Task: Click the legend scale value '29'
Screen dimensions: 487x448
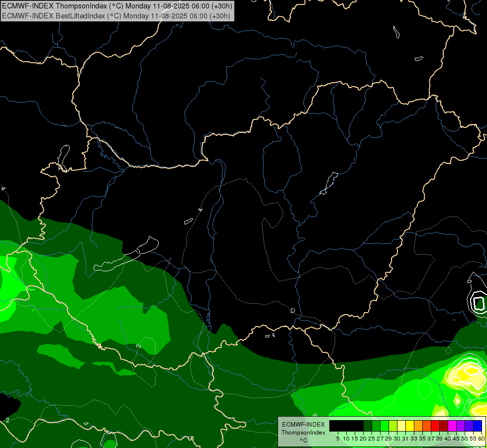Action: coord(389,439)
